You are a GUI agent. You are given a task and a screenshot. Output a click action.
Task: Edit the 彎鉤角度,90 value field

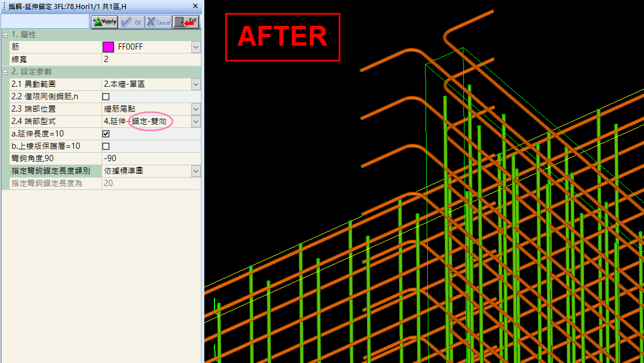[151, 158]
